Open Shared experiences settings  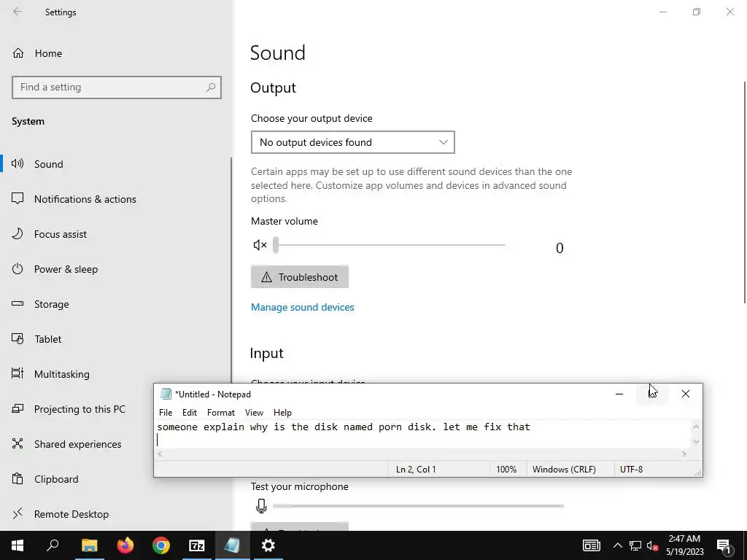[77, 444]
